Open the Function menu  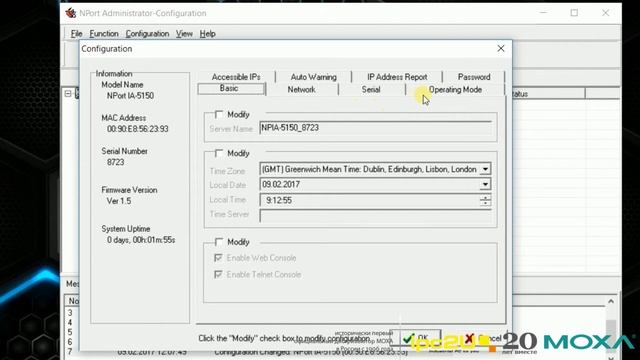[104, 34]
